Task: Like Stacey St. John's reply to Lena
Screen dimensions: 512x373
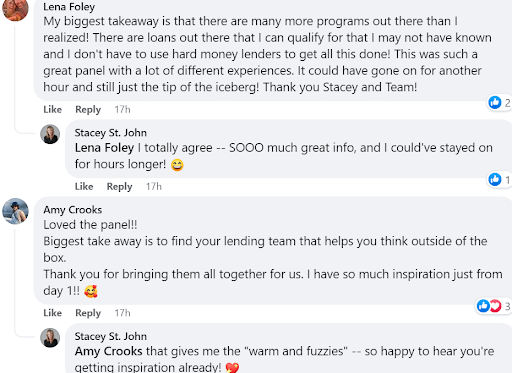Action: click(84, 186)
